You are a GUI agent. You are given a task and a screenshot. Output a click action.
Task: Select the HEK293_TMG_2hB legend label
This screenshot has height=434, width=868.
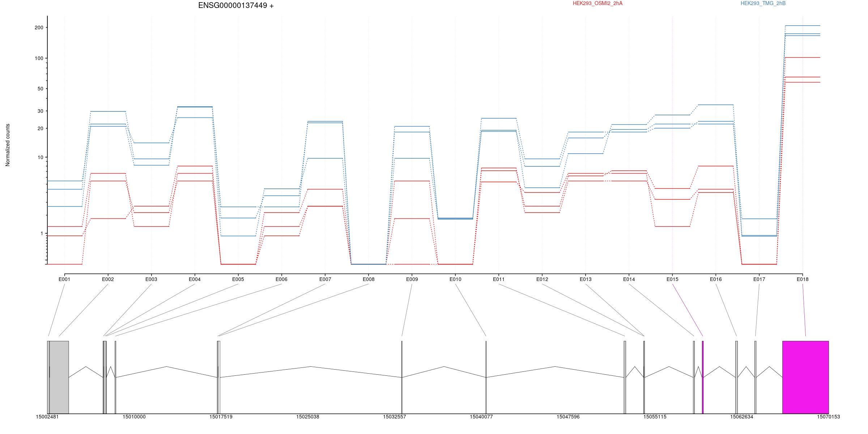coord(763,3)
